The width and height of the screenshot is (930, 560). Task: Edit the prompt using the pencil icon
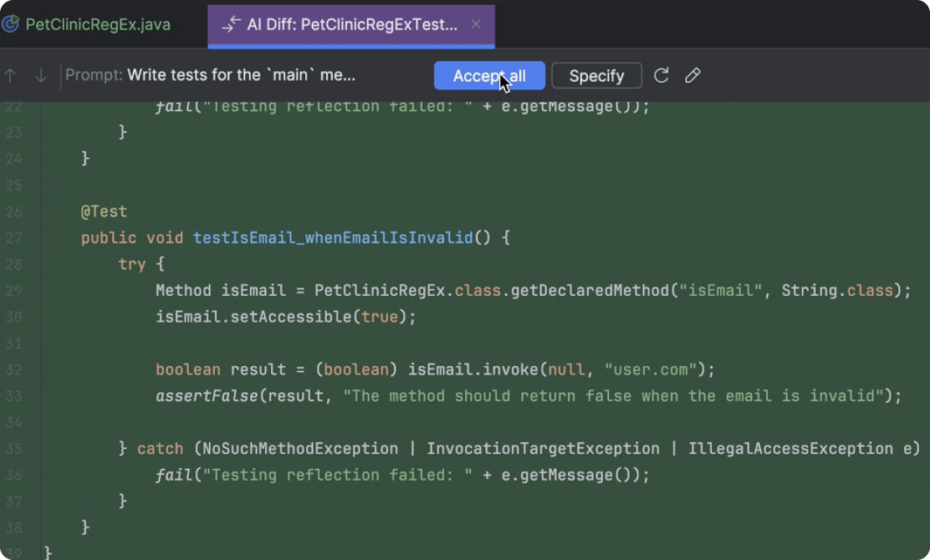[692, 76]
